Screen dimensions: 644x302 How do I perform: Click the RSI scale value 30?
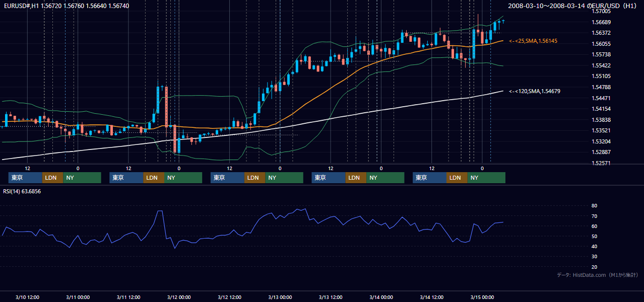coord(594,257)
